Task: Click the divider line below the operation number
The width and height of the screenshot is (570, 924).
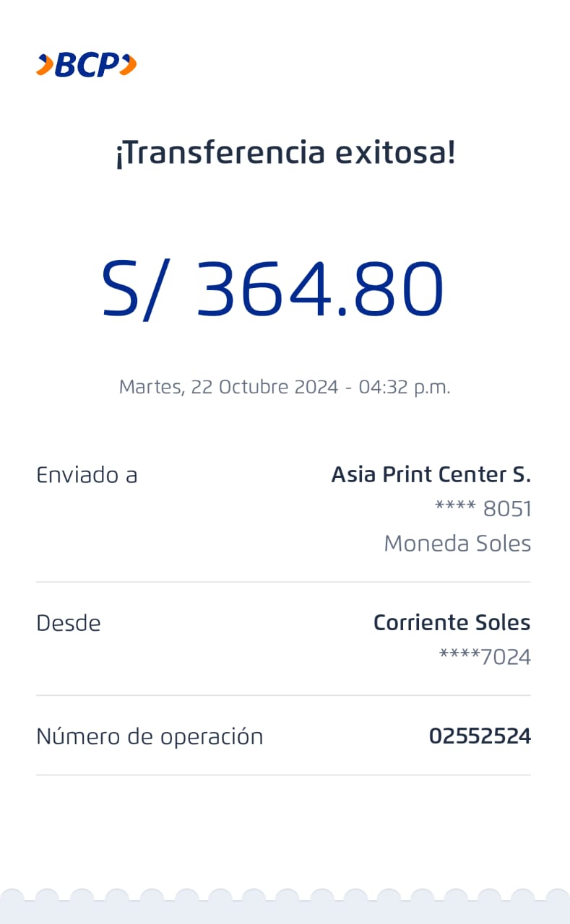Action: tap(283, 775)
